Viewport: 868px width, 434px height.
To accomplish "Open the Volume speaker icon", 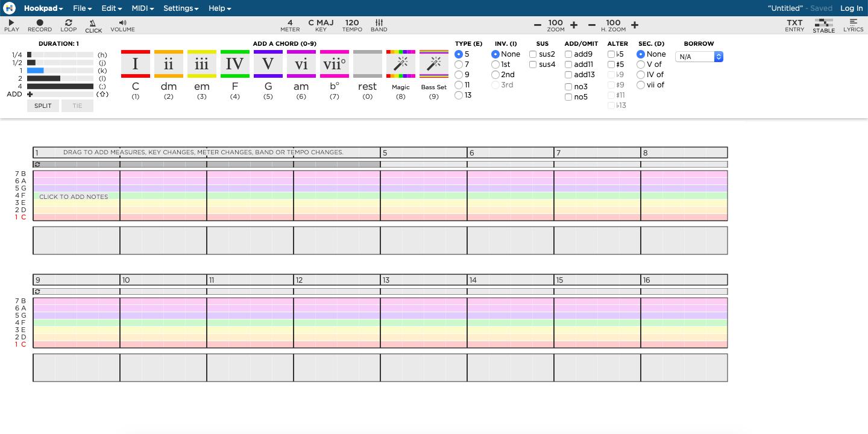I will (123, 22).
